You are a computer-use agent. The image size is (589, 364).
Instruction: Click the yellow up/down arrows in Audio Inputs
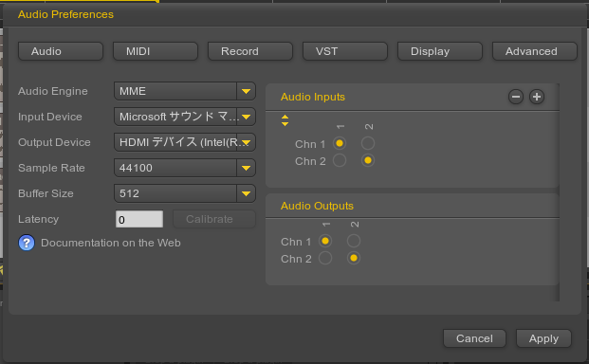(x=285, y=120)
